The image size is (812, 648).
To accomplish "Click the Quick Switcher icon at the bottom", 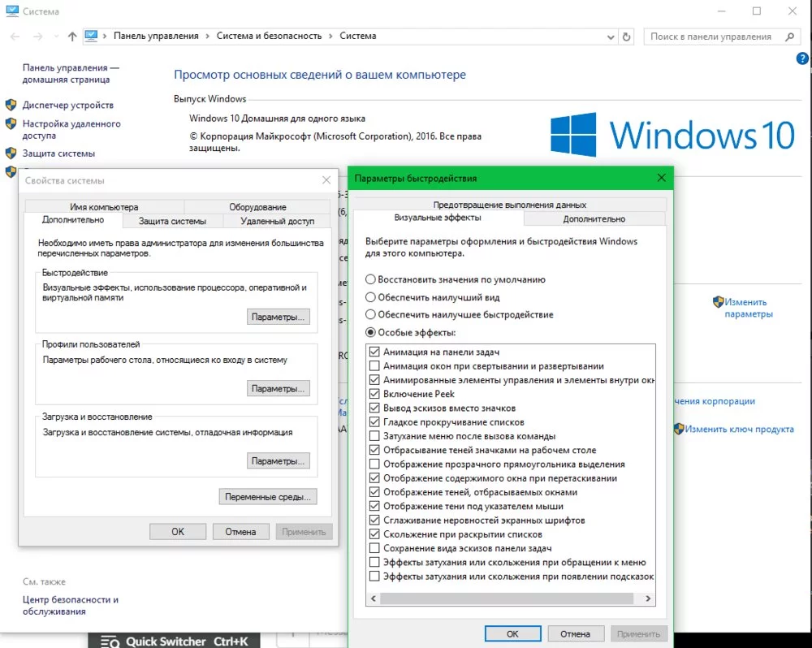I will pos(110,642).
